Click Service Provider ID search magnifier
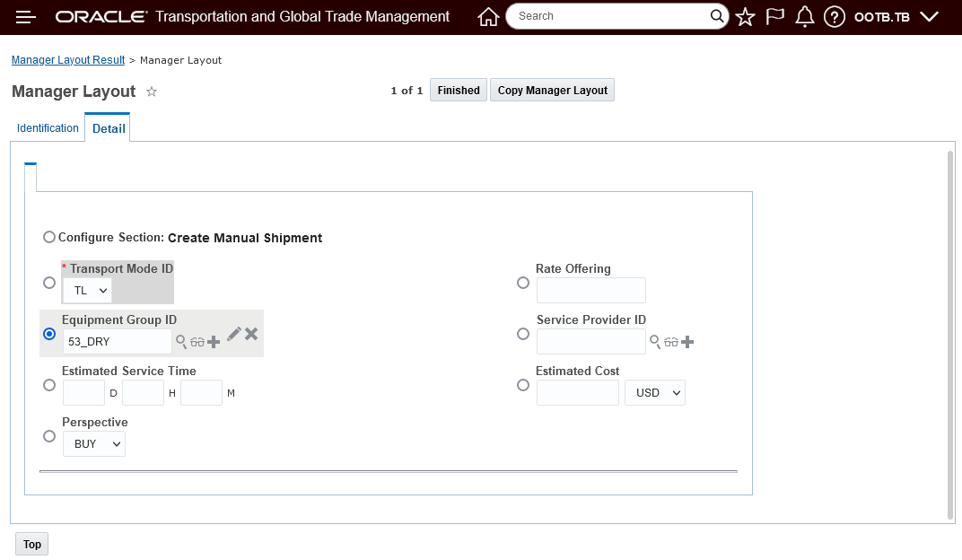This screenshot has height=560, width=962. pos(655,342)
